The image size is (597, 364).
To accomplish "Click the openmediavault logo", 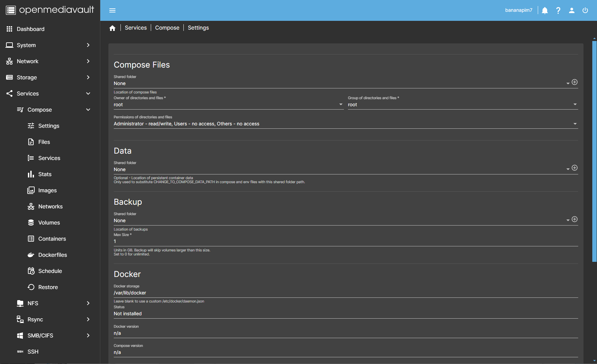I will point(50,10).
